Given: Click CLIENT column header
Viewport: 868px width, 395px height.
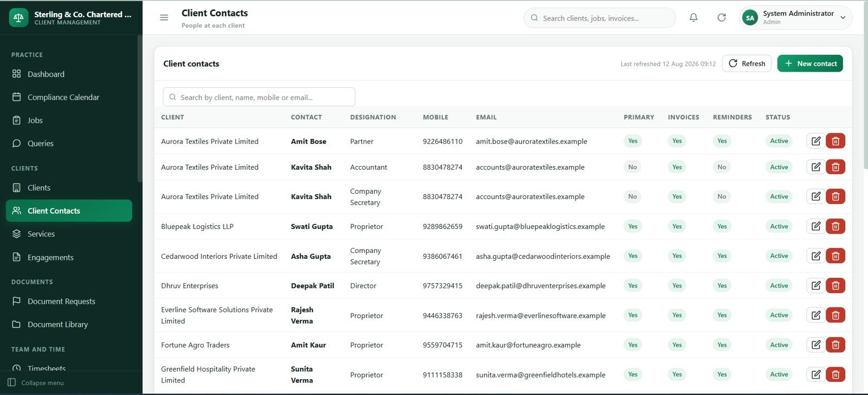Looking at the screenshot, I should point(173,117).
